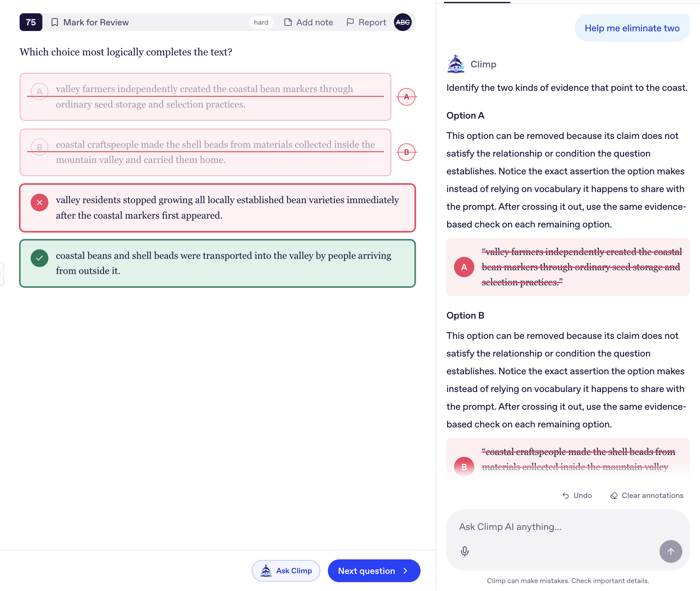Click the 'Help me eliminate two' chat bubble

(x=632, y=28)
